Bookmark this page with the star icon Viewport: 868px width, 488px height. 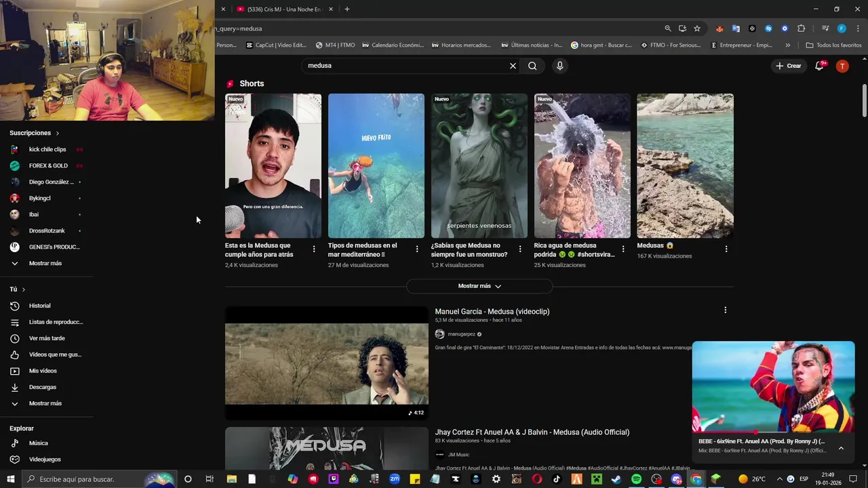pos(697,28)
